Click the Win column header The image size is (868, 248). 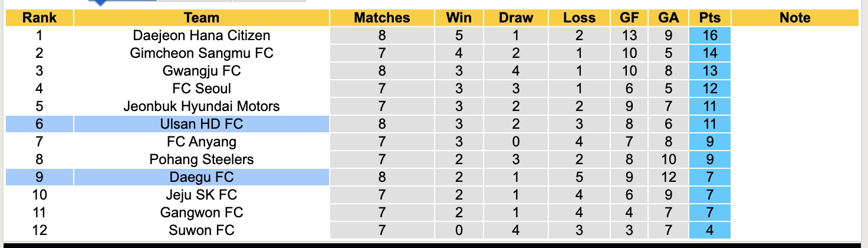coord(459,18)
